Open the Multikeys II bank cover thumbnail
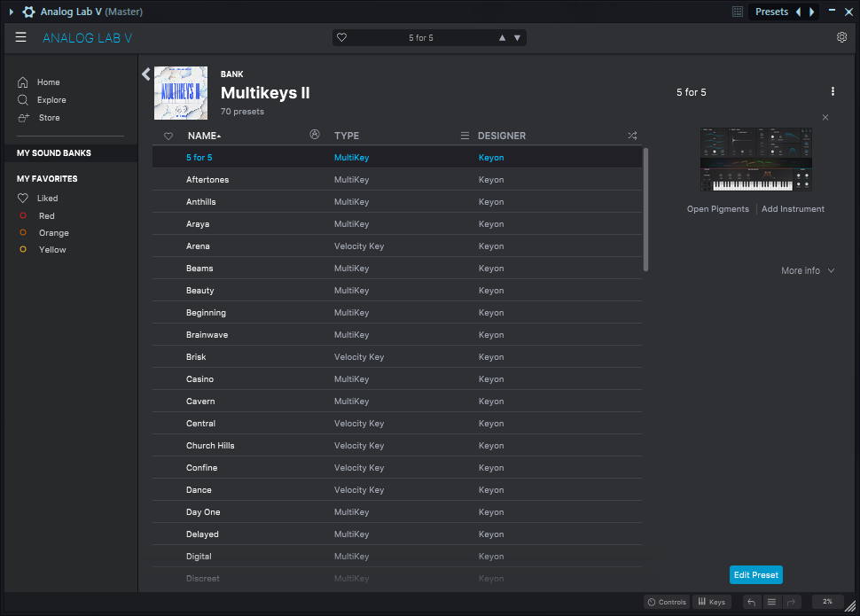The width and height of the screenshot is (860, 616). 181,93
